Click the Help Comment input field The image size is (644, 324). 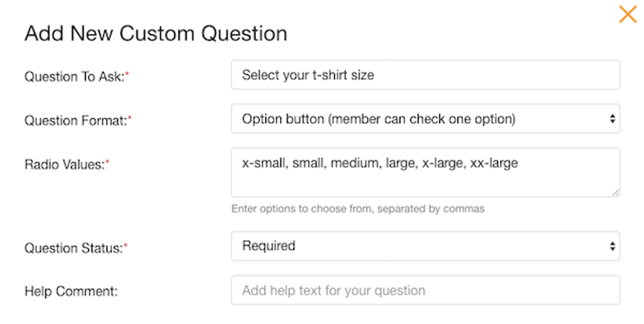(x=425, y=290)
